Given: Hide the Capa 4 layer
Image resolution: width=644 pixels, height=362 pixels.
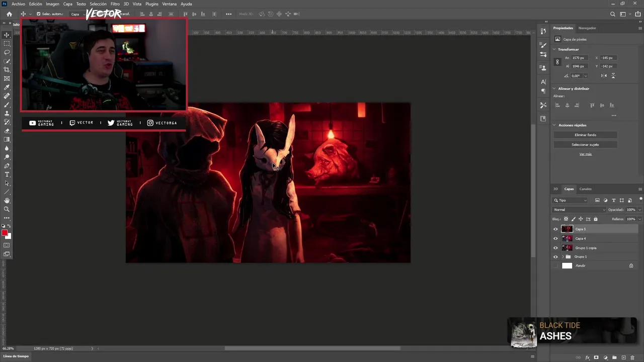Looking at the screenshot, I should tap(555, 238).
